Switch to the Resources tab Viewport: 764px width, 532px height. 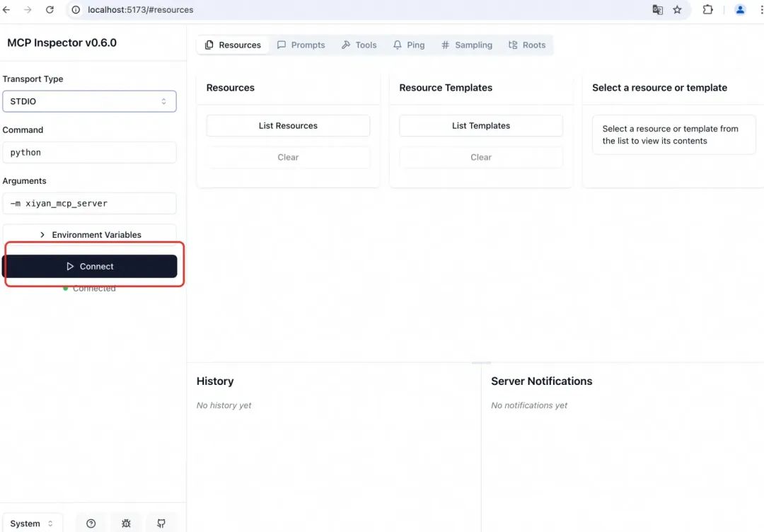coord(232,45)
